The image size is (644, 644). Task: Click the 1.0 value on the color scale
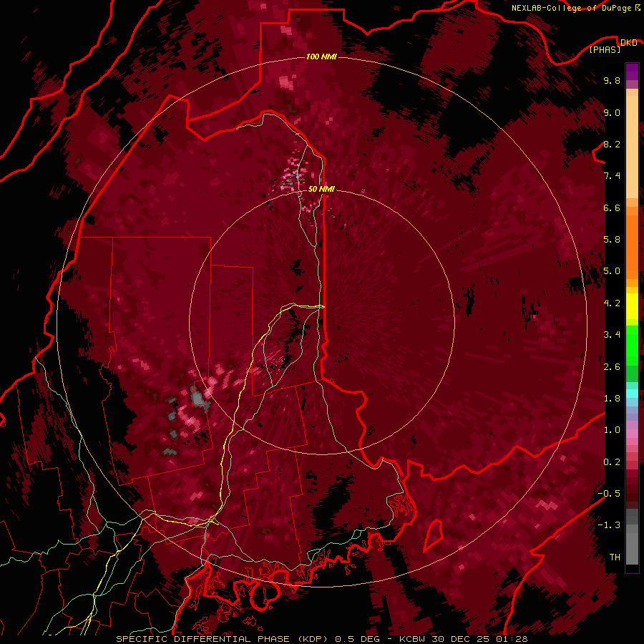click(x=612, y=430)
